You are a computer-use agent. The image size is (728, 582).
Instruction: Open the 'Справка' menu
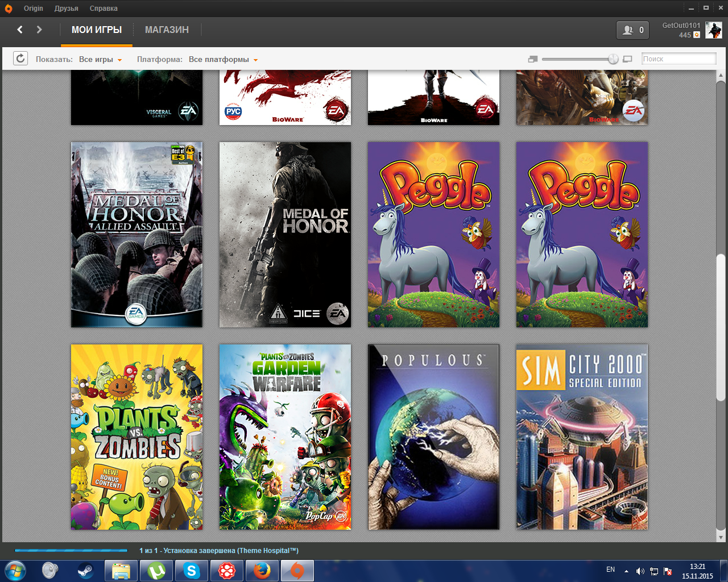(104, 9)
